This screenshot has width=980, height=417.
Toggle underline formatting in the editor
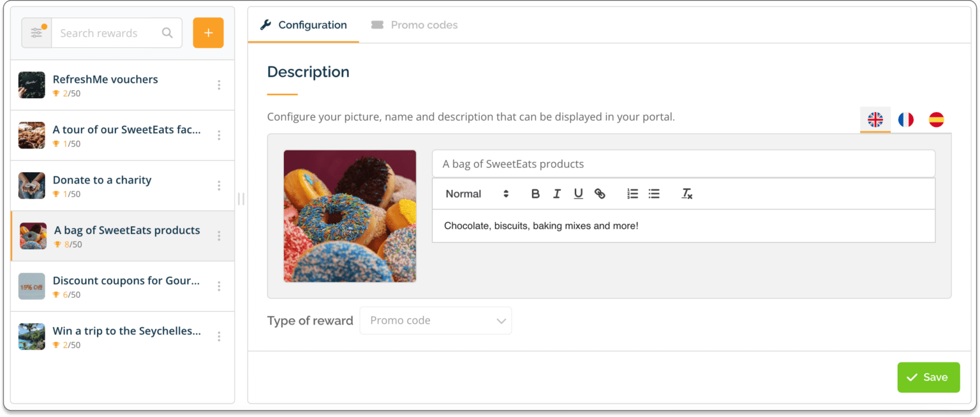coord(578,194)
